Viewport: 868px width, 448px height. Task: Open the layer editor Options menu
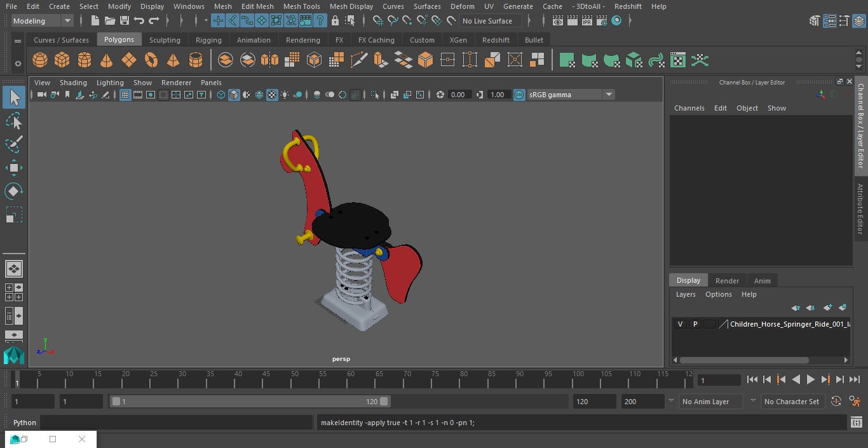point(719,294)
